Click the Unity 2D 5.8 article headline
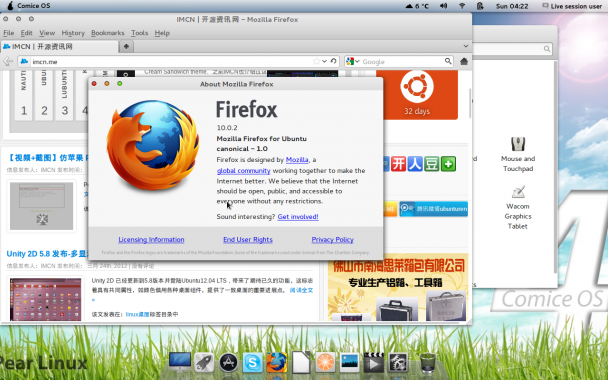Screen dimensions: 608x380 [47, 254]
